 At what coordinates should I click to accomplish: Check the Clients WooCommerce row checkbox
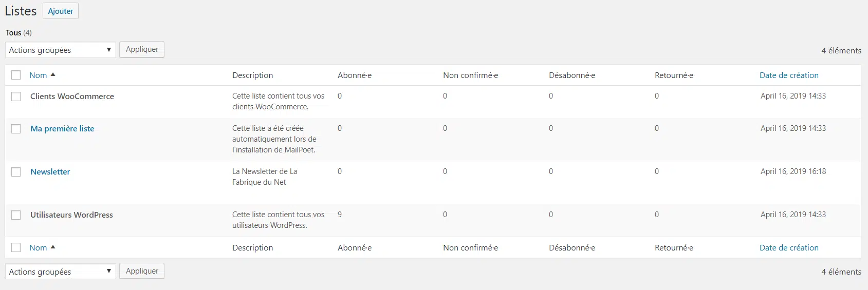point(16,96)
